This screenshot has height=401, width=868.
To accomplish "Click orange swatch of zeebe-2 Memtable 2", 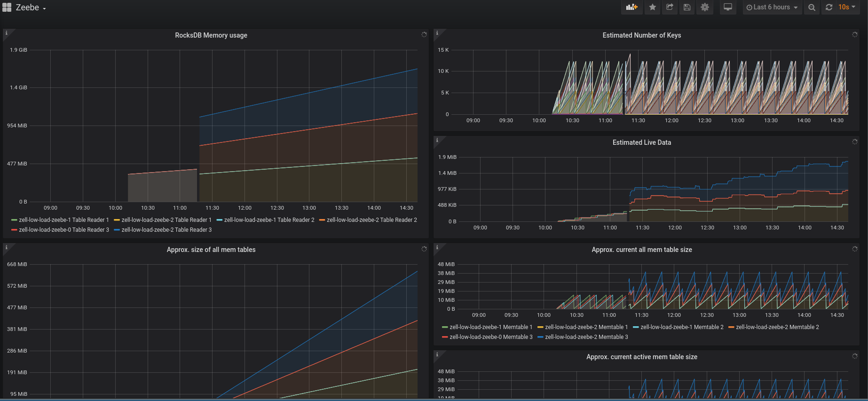I will (x=731, y=327).
